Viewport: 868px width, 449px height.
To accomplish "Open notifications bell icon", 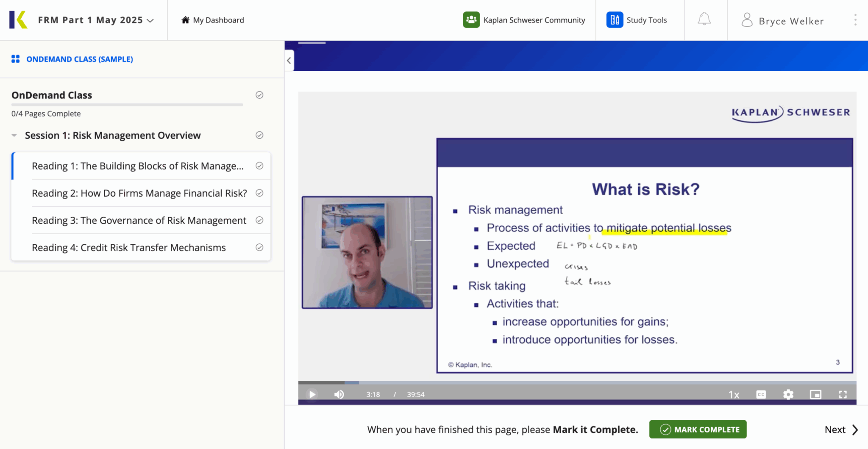I will pyautogui.click(x=704, y=20).
